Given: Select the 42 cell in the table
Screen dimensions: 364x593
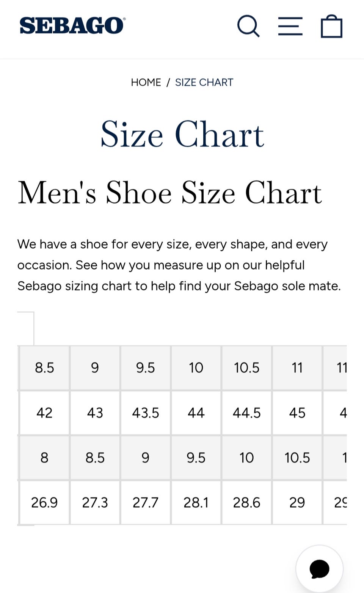Looking at the screenshot, I should coord(44,413).
